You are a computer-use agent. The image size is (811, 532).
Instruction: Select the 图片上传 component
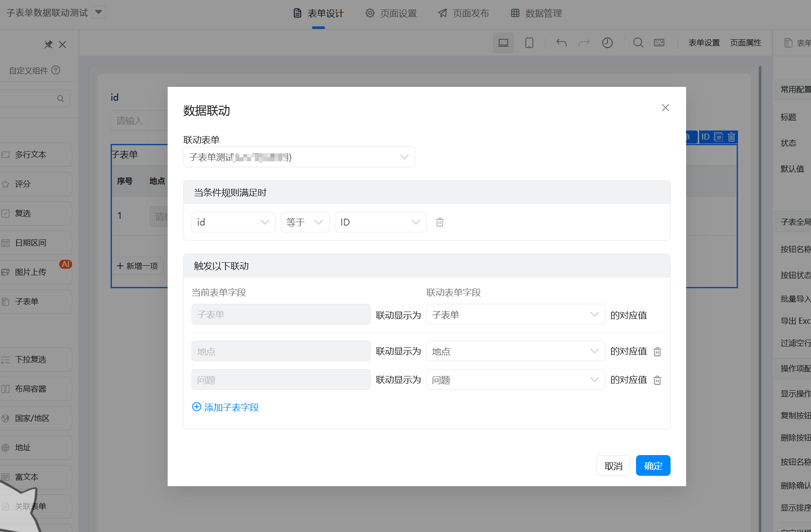pos(36,272)
